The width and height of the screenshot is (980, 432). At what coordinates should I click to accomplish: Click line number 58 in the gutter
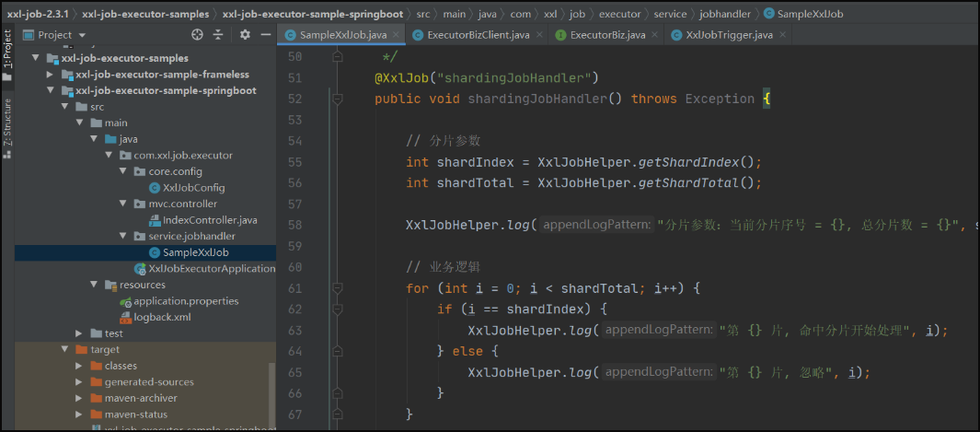[295, 225]
